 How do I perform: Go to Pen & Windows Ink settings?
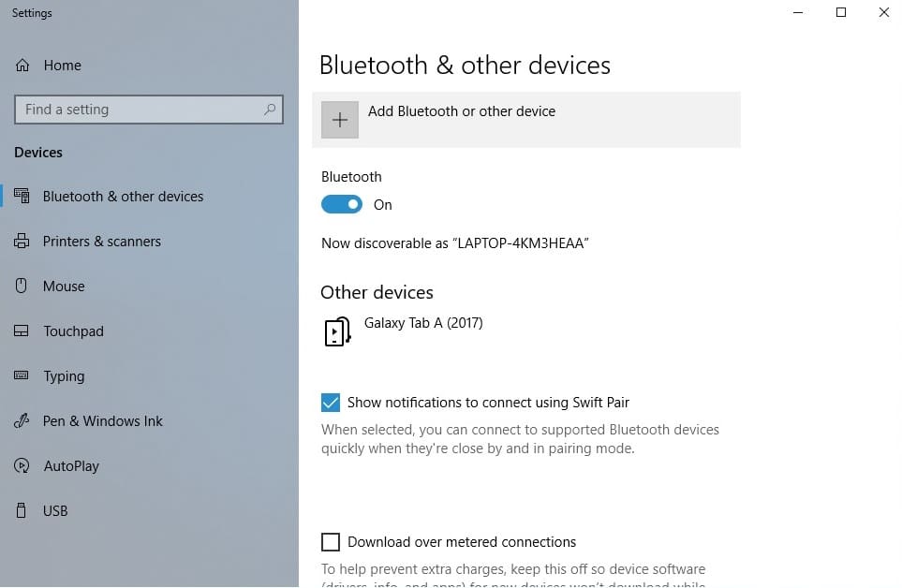[103, 421]
